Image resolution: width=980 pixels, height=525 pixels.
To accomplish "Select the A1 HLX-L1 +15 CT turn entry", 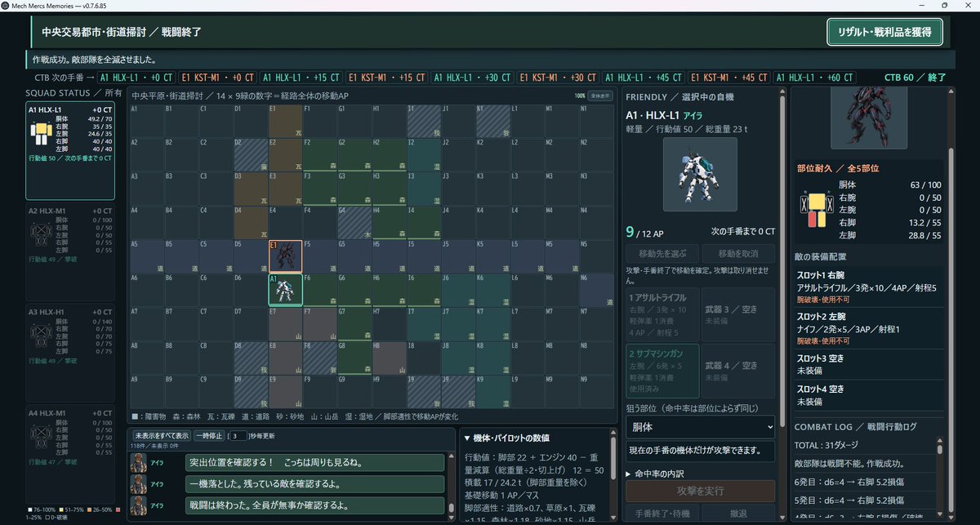I will click(301, 78).
